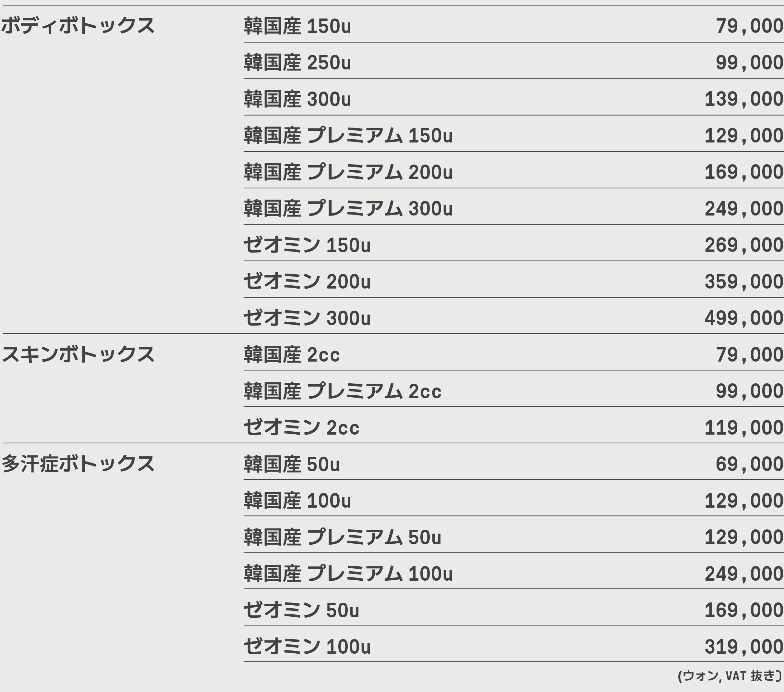The width and height of the screenshot is (784, 692).
Task: Choose 韓国産 プレミアム 150u option
Action: coord(348,135)
